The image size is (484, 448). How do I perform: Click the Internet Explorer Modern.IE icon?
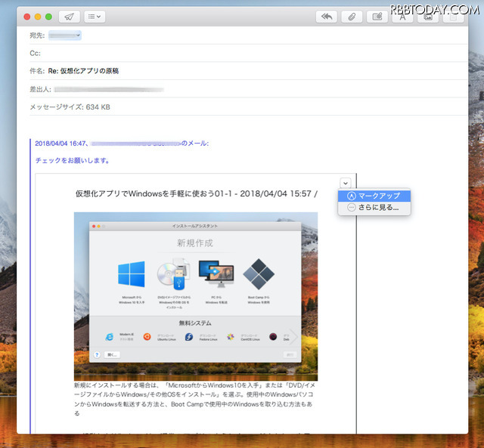109,337
